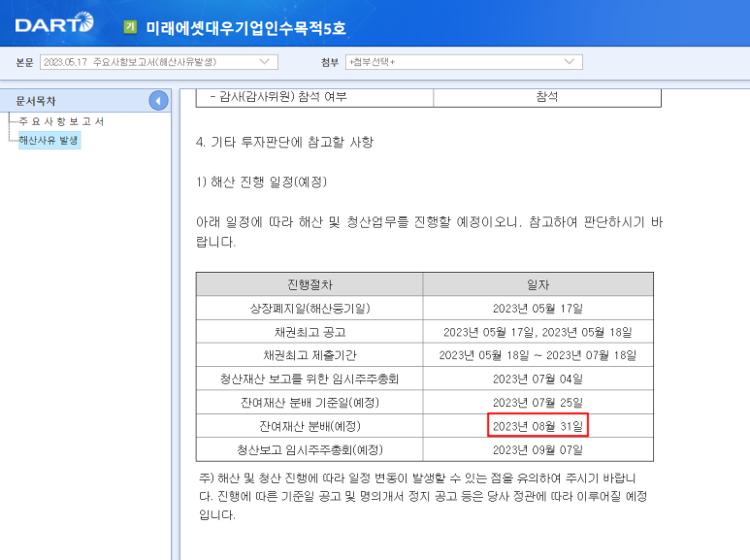Collapse the 문서목차 panel with arrow button
Screen dimensions: 750x560
[158, 101]
